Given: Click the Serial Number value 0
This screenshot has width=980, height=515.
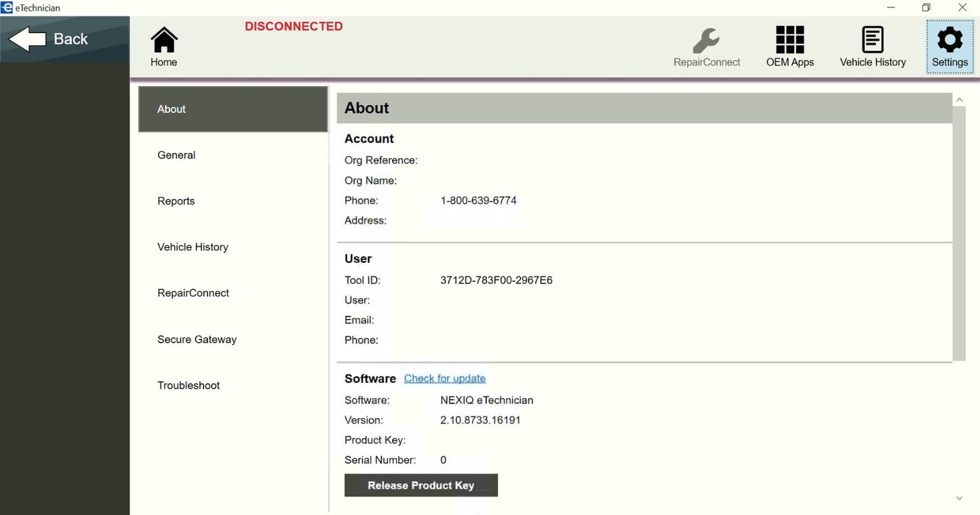Looking at the screenshot, I should 444,460.
